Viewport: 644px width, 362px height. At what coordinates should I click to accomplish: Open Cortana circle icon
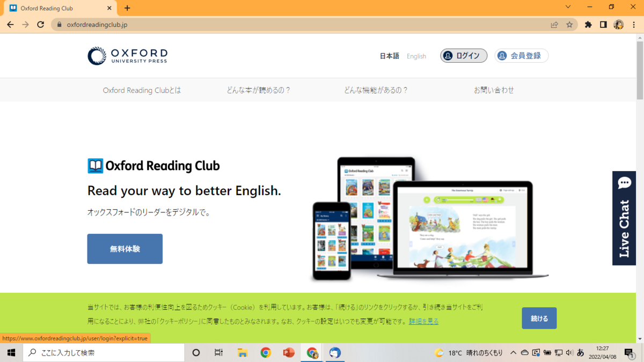point(196,352)
